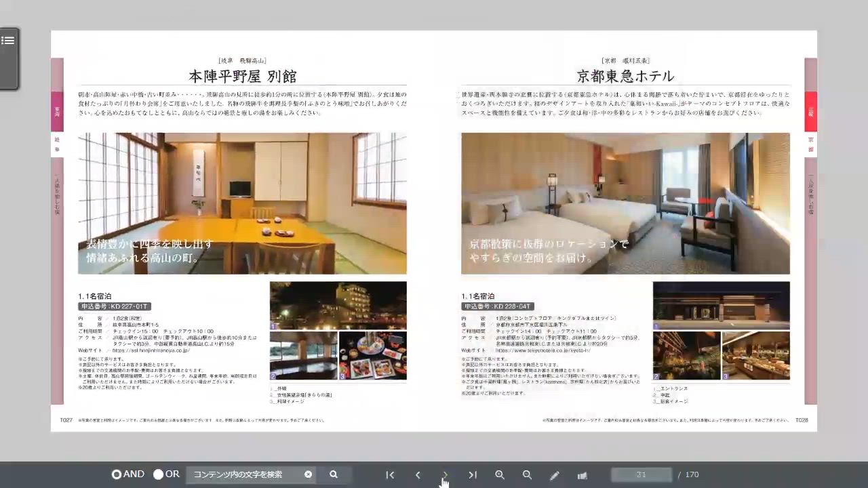Clear the search field with the X icon
The image size is (868, 488).
308,474
